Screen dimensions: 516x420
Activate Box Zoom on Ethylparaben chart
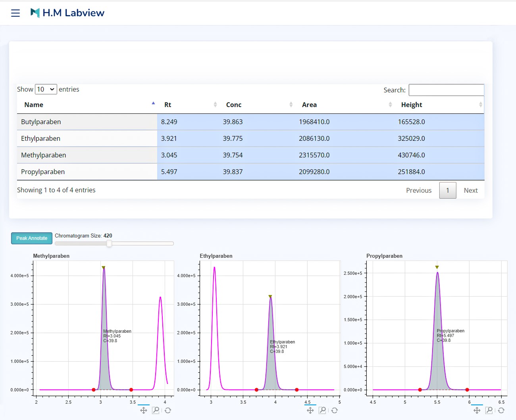(x=322, y=410)
